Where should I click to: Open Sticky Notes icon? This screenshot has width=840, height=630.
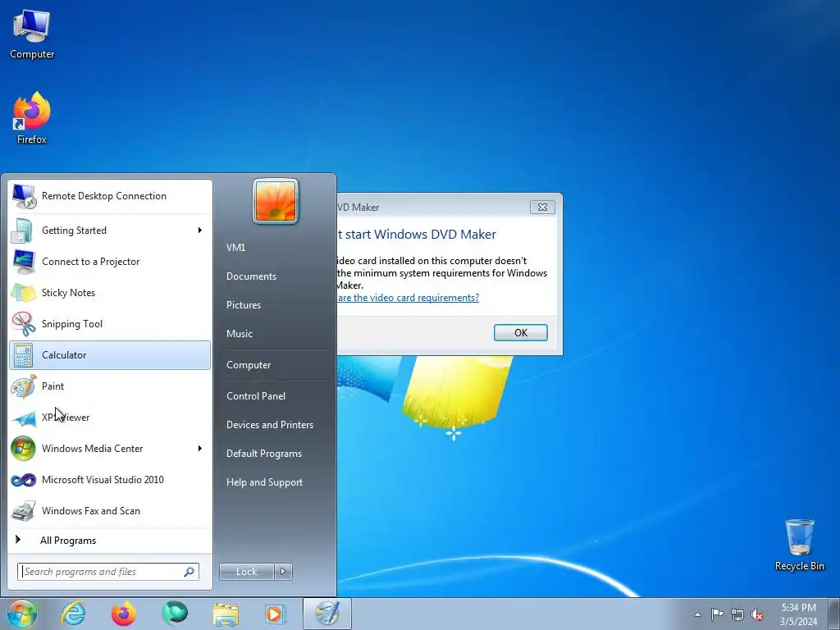coord(24,293)
